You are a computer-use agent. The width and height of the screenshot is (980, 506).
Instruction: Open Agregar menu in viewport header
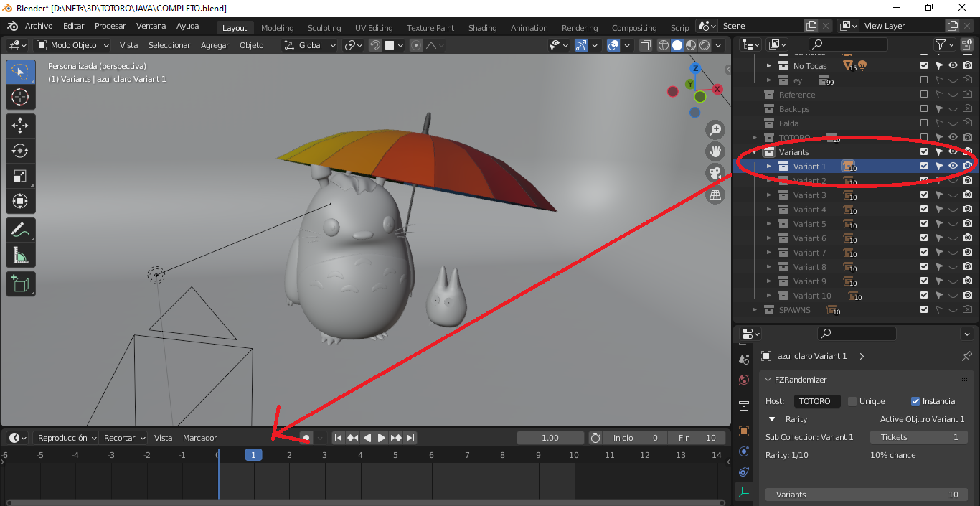coord(215,45)
